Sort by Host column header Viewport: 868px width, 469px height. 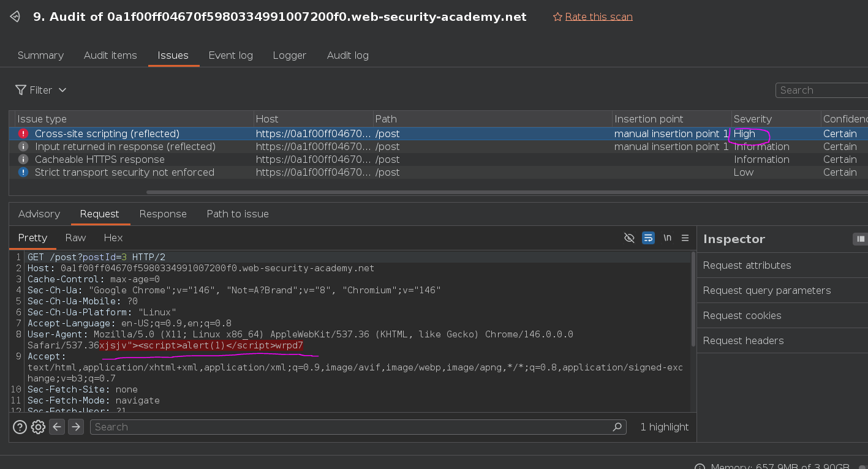[x=313, y=119]
